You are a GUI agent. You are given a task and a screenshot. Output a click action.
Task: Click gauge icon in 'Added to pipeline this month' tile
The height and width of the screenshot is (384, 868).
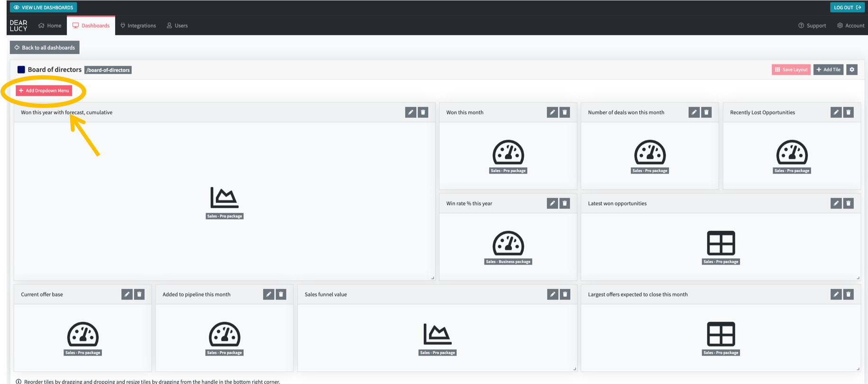coord(225,334)
